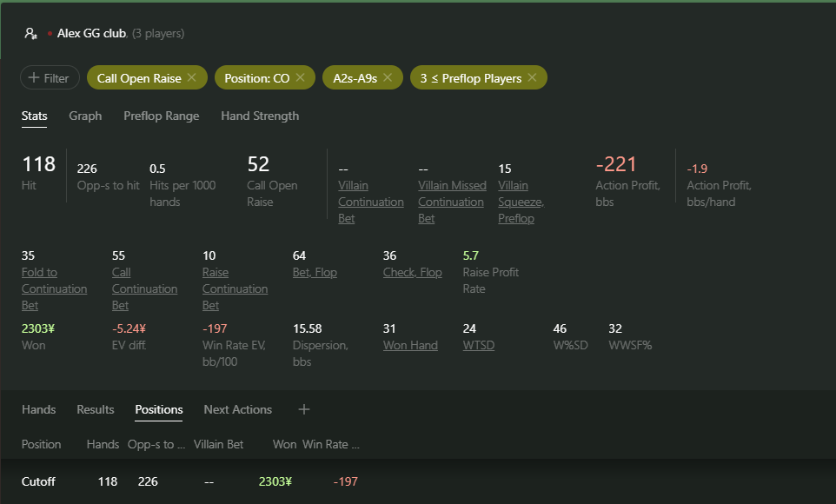The height and width of the screenshot is (504, 836).
Task: Remove the A2s-A9s filter
Action: pyautogui.click(x=388, y=77)
